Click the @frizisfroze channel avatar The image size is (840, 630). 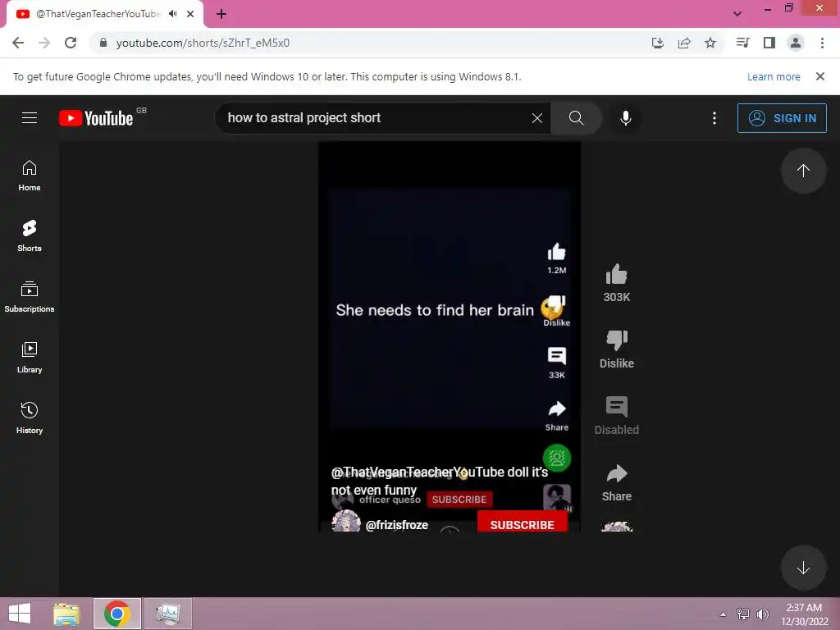[x=346, y=521]
